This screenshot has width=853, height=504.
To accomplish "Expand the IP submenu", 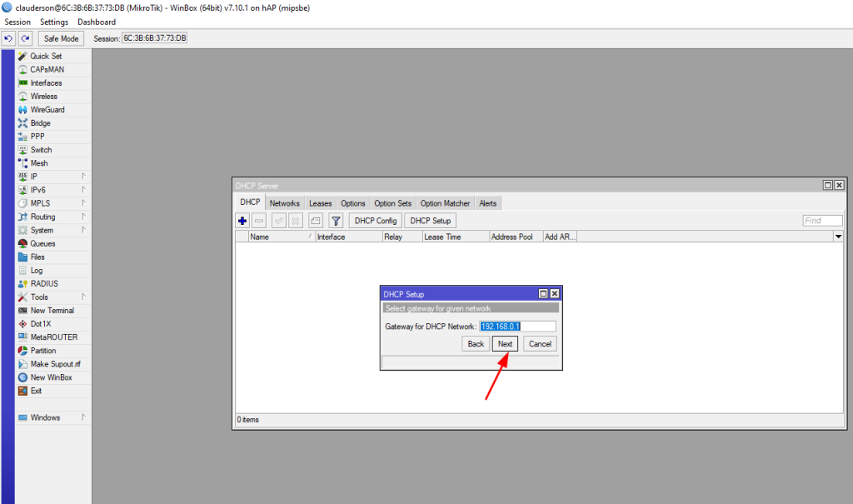I will coord(34,177).
